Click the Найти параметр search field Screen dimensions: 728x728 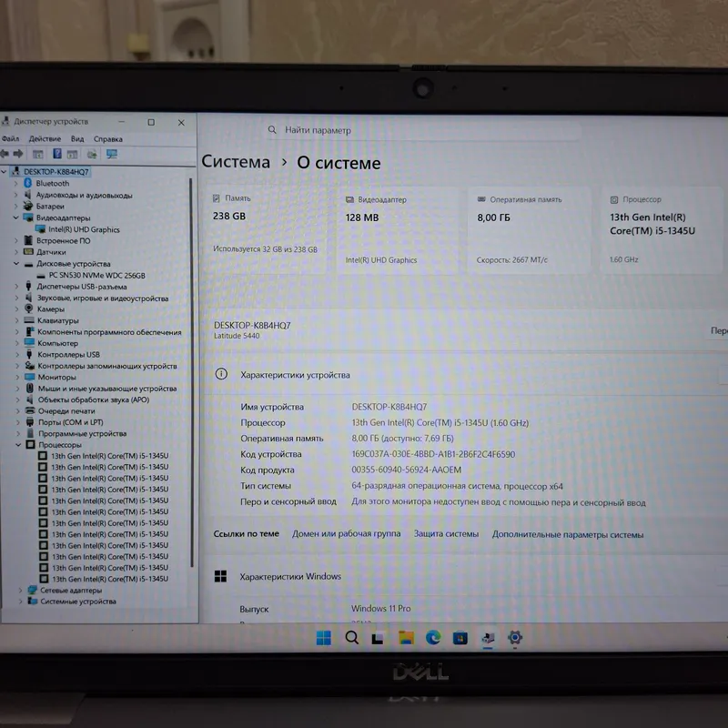pyautogui.click(x=422, y=130)
